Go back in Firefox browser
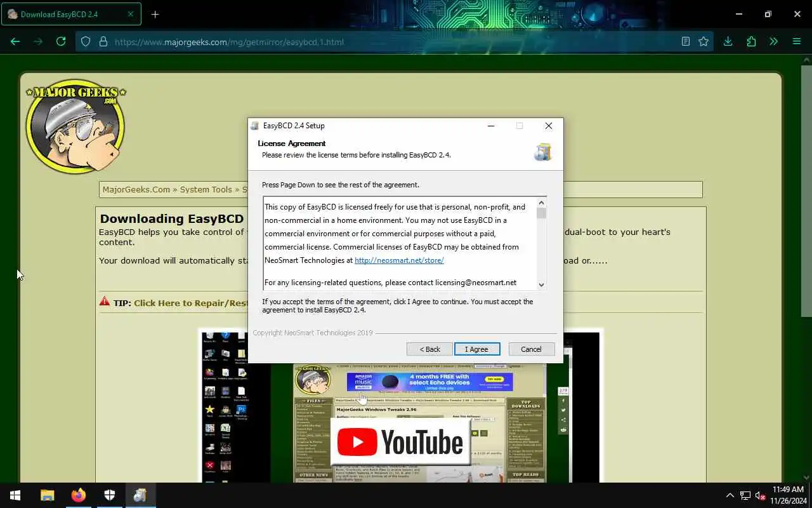Screen dimensions: 812x508 (x=15, y=41)
